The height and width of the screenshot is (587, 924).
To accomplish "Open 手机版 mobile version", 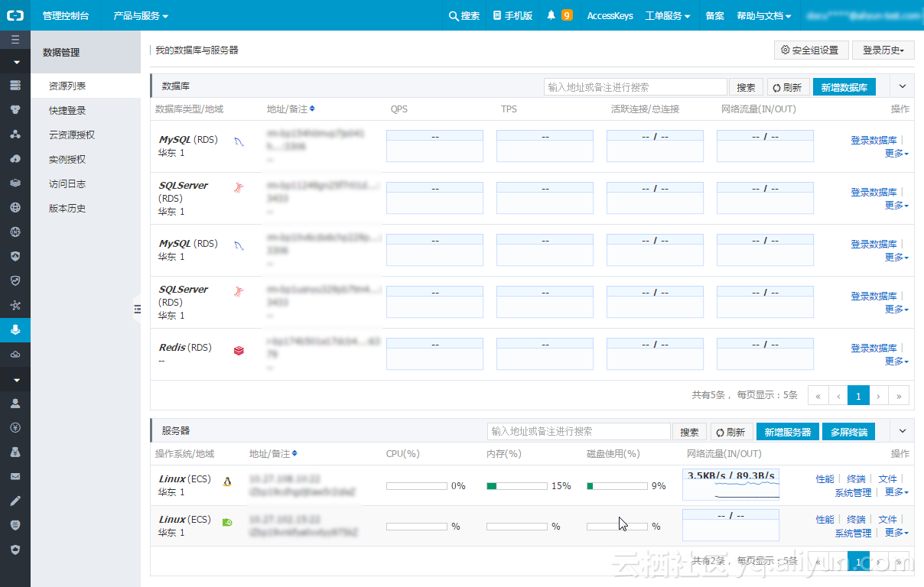I will coord(513,15).
